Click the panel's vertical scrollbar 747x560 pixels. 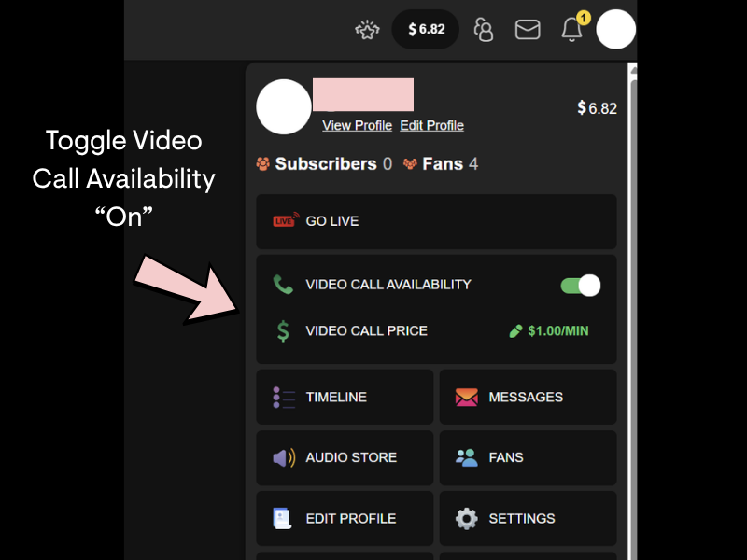click(x=633, y=312)
